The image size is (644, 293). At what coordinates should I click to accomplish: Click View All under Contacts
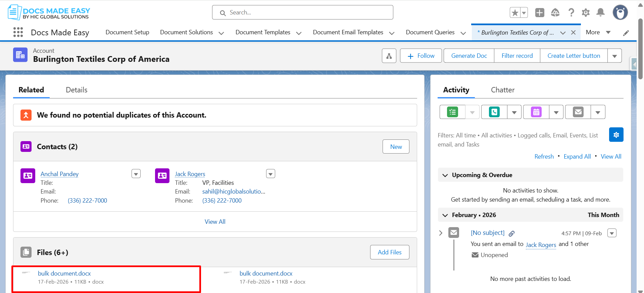215,222
